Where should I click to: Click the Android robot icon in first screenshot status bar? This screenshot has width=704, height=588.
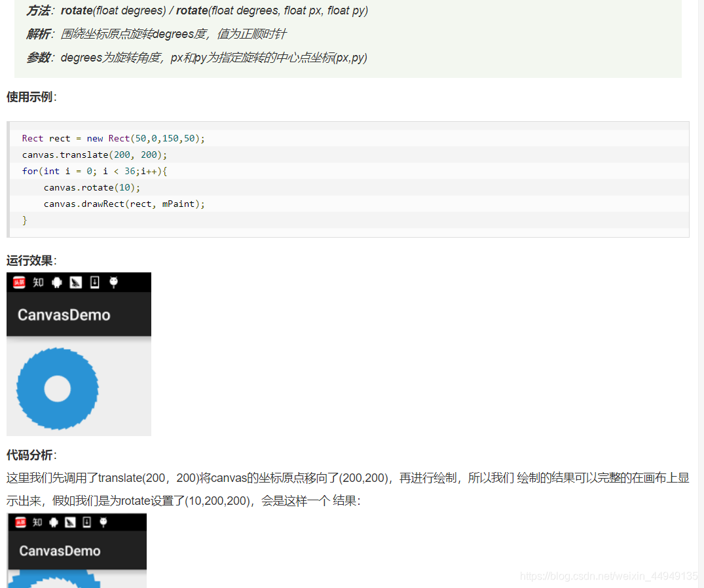point(57,282)
